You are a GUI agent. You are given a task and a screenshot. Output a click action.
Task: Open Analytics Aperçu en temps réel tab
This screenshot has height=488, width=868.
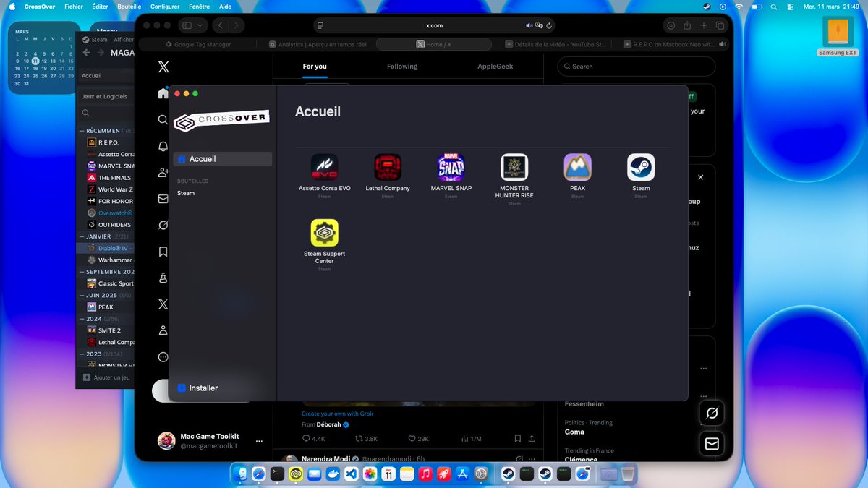coord(317,44)
